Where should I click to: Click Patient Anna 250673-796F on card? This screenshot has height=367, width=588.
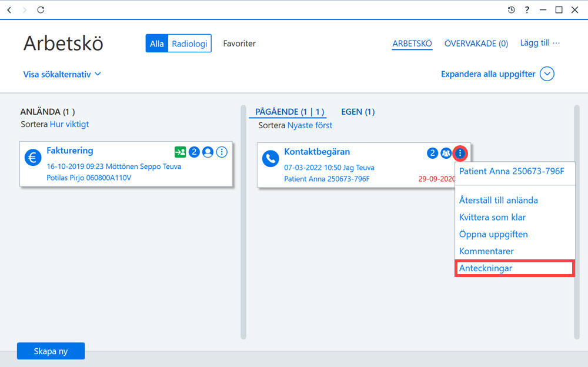pyautogui.click(x=326, y=179)
